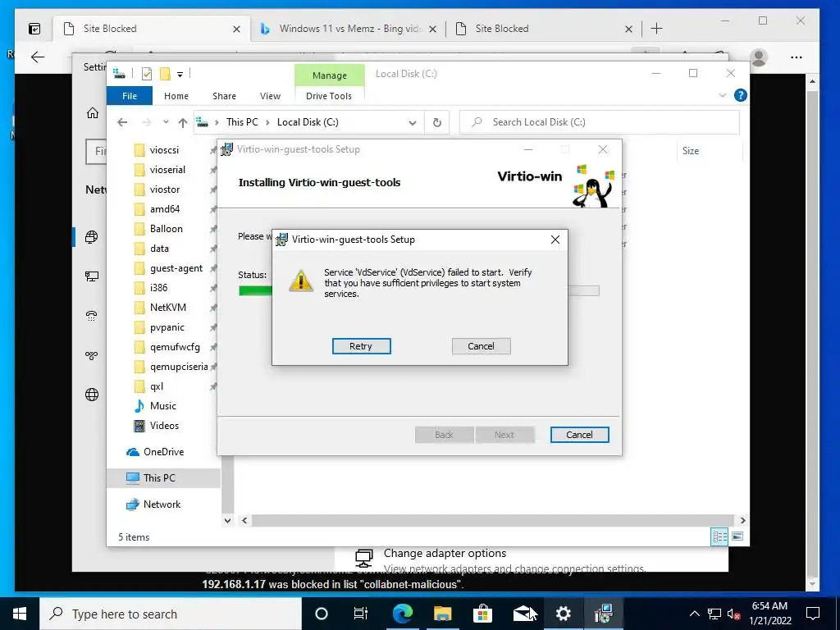Screen dimensions: 840x630
Task: Open File Explorer help icon
Action: pyautogui.click(x=741, y=95)
